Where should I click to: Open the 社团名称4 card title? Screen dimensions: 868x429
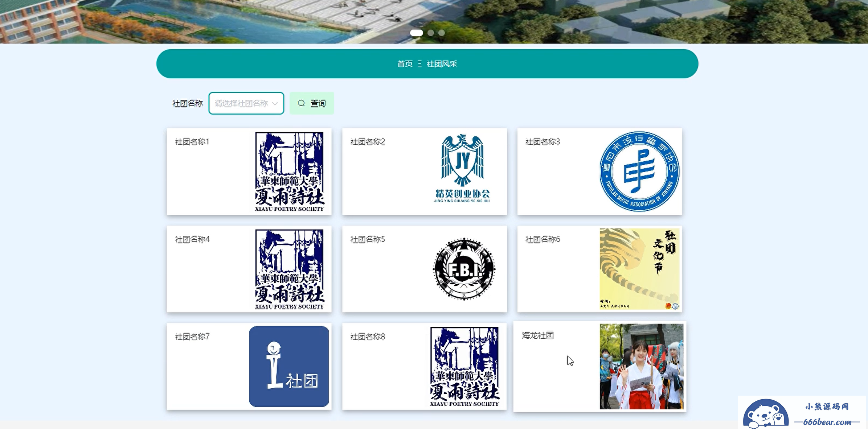pos(192,239)
